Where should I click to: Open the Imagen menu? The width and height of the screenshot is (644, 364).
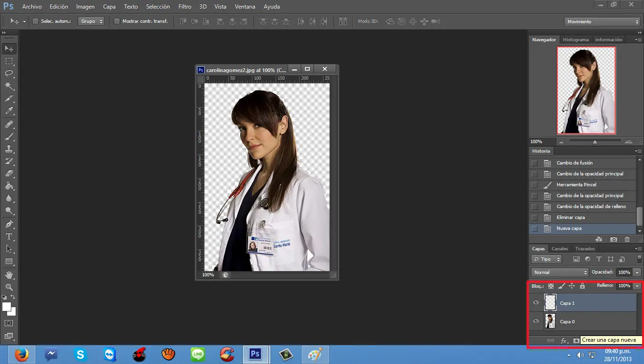(x=86, y=7)
